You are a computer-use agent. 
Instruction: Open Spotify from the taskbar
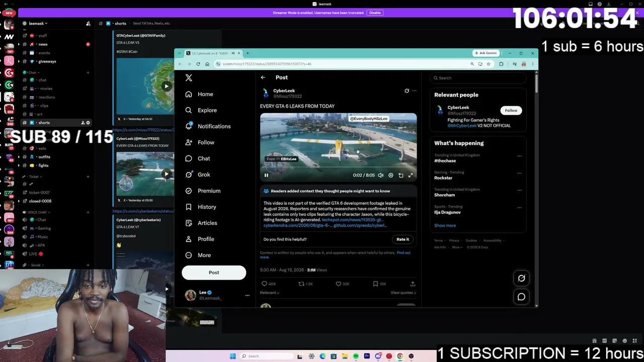pos(356,356)
